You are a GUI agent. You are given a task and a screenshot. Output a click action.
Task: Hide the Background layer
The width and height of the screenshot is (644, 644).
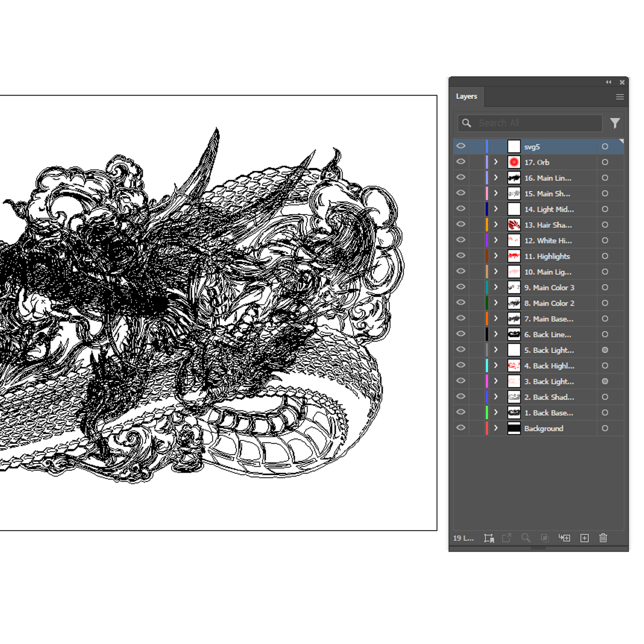click(x=461, y=428)
